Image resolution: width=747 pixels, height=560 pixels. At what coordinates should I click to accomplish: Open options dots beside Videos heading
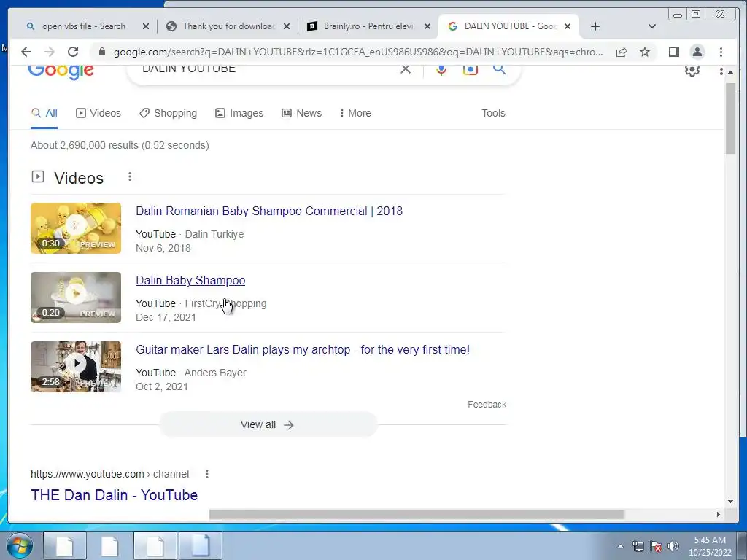pyautogui.click(x=130, y=177)
